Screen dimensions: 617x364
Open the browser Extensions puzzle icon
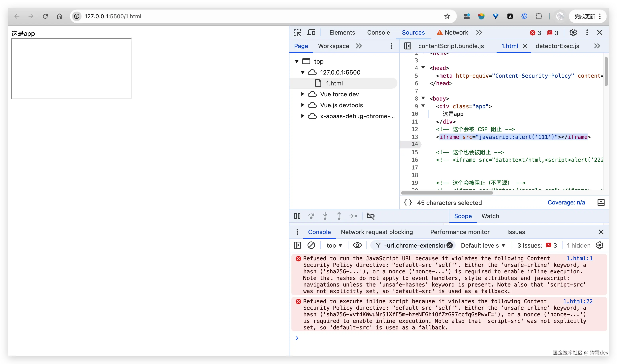point(539,16)
